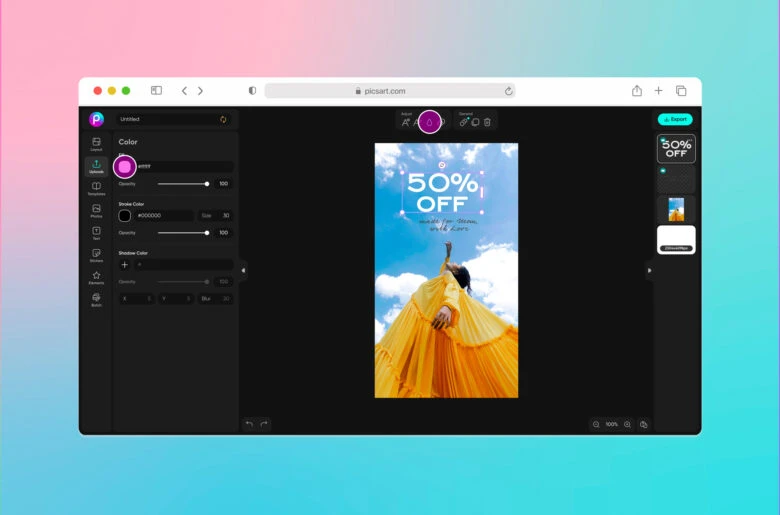Open the Stickers panel
Viewport: 780px width, 515px height.
click(x=96, y=255)
